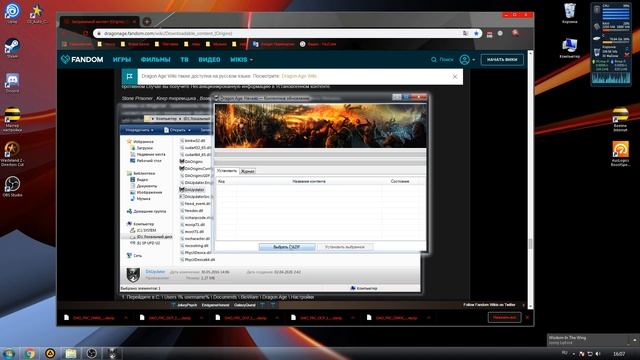Open the search (Поиск) icon in the Fandom header
Image resolution: width=640 pixels, height=360 pixels.
pos(433,60)
